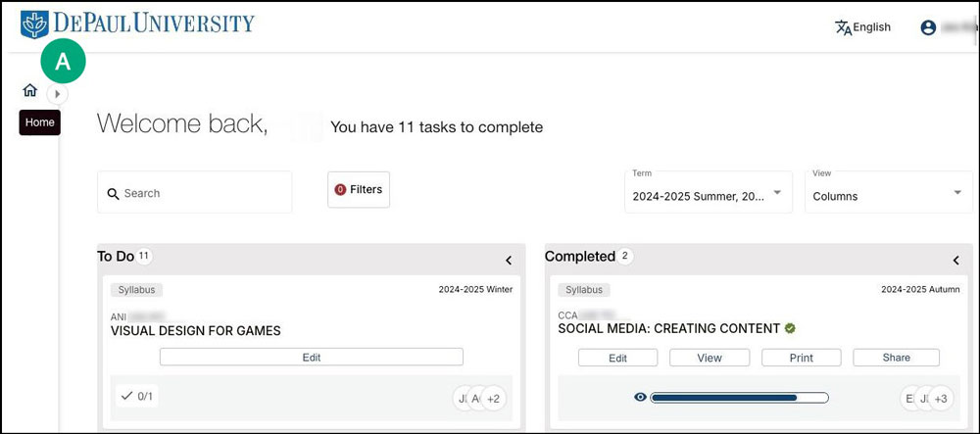This screenshot has height=434, width=980.
Task: Click the 2024-2025 Winter term label
Action: pyautogui.click(x=475, y=289)
